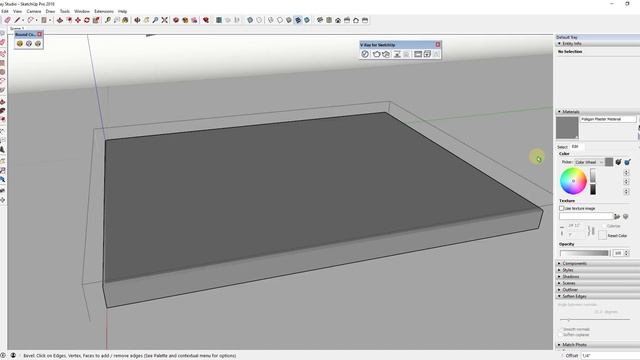This screenshot has width=640, height=360.
Task: Show V-Ray Frame Buffer icon
Action: point(418,54)
